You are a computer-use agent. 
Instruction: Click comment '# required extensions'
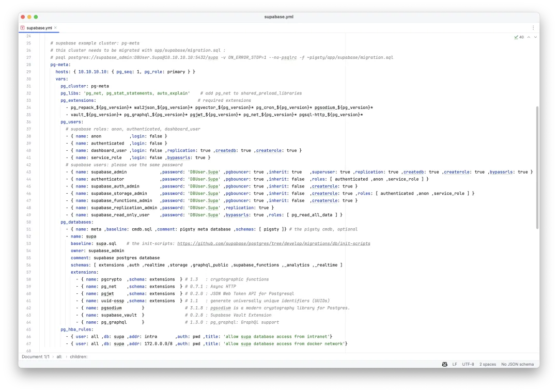(x=224, y=100)
